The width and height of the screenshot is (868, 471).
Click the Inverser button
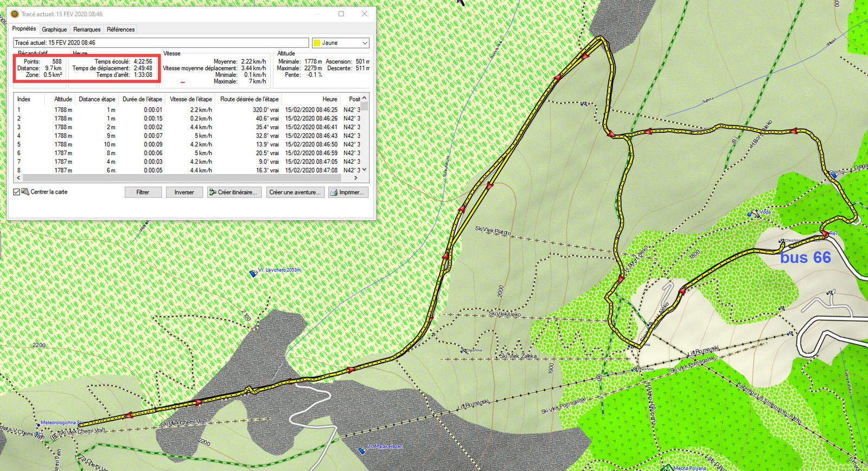tap(184, 192)
